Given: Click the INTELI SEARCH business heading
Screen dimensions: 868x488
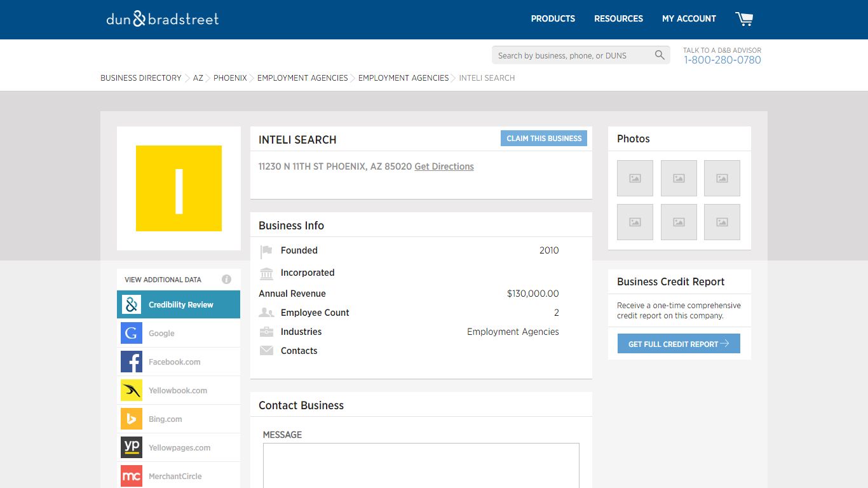Looking at the screenshot, I should tap(297, 140).
